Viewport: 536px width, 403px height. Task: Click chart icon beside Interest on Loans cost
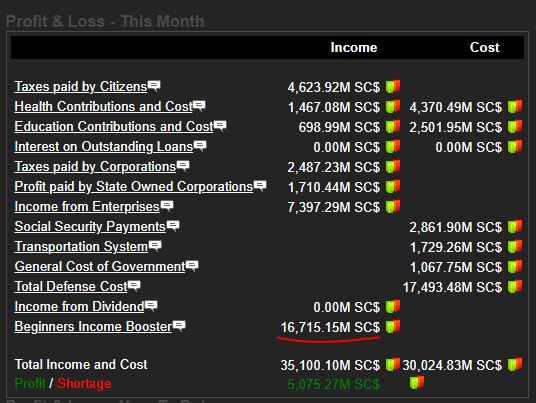tap(515, 146)
